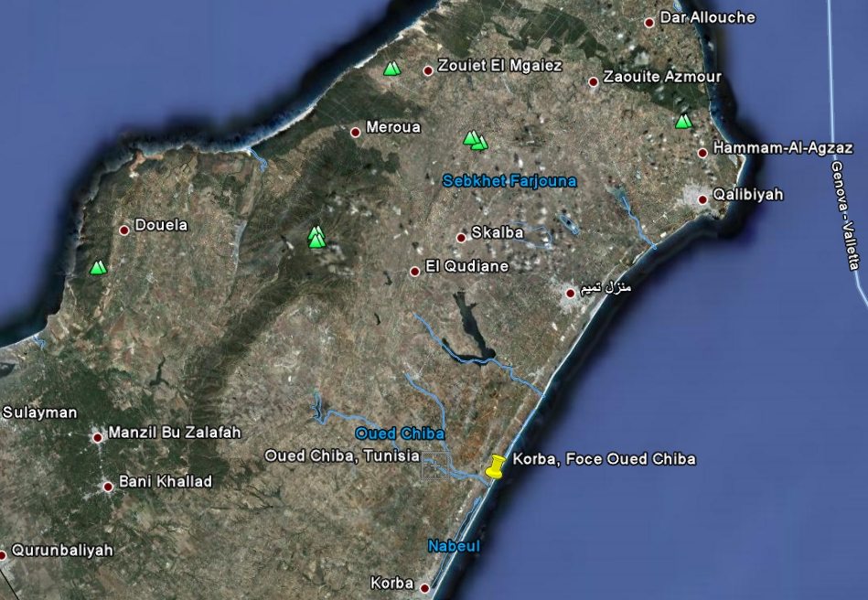The width and height of the screenshot is (868, 600).
Task: Open the blue Sebkhet Farjouna label
Action: tap(509, 181)
